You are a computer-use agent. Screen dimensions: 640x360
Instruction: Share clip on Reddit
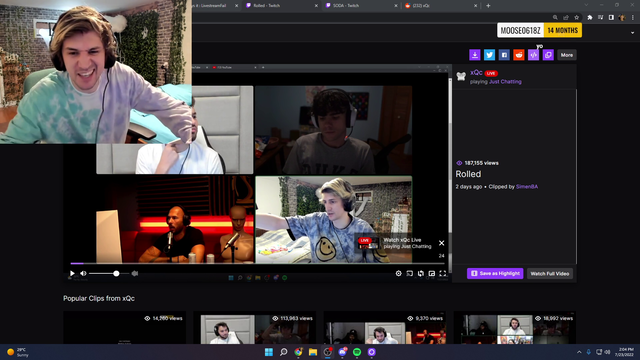519,55
